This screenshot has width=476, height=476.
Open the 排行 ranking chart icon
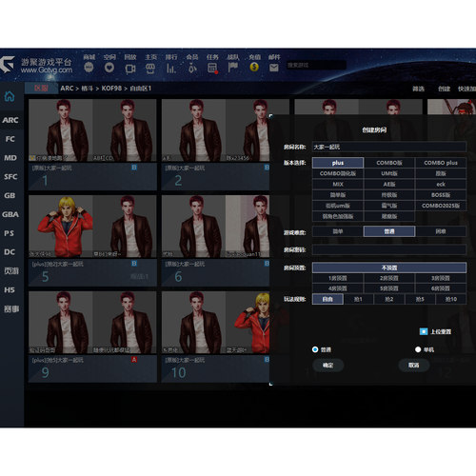pyautogui.click(x=171, y=68)
